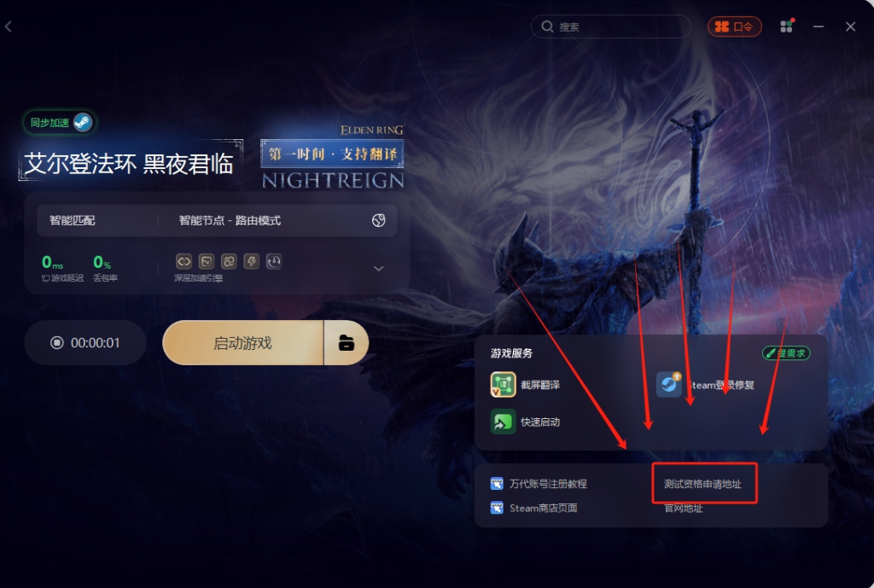Click the lightning bolt engine icon
Viewport: 874px width, 588px height.
[252, 261]
